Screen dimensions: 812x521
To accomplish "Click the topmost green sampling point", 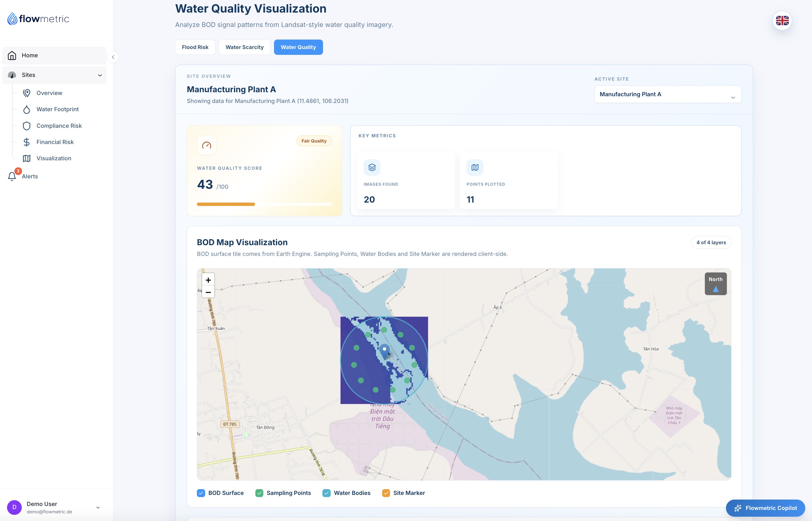I will (384, 329).
